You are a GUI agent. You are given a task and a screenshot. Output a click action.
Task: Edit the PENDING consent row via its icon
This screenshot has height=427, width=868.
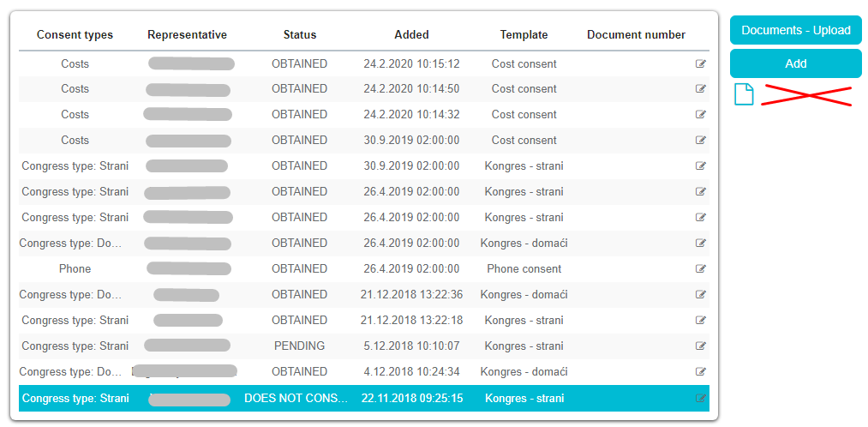coord(701,346)
